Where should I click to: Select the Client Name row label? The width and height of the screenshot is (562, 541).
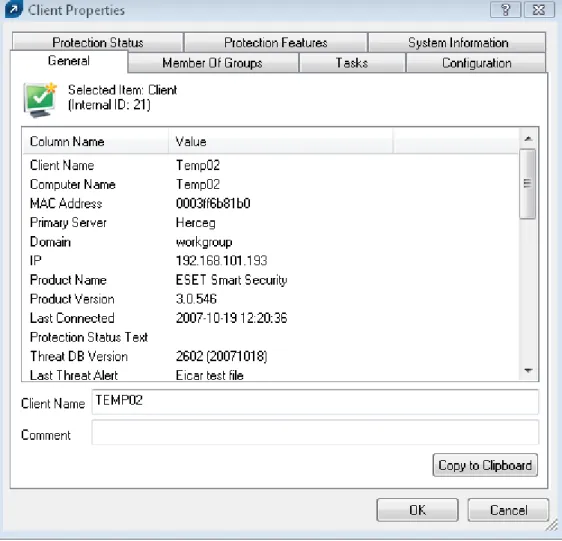click(x=62, y=165)
